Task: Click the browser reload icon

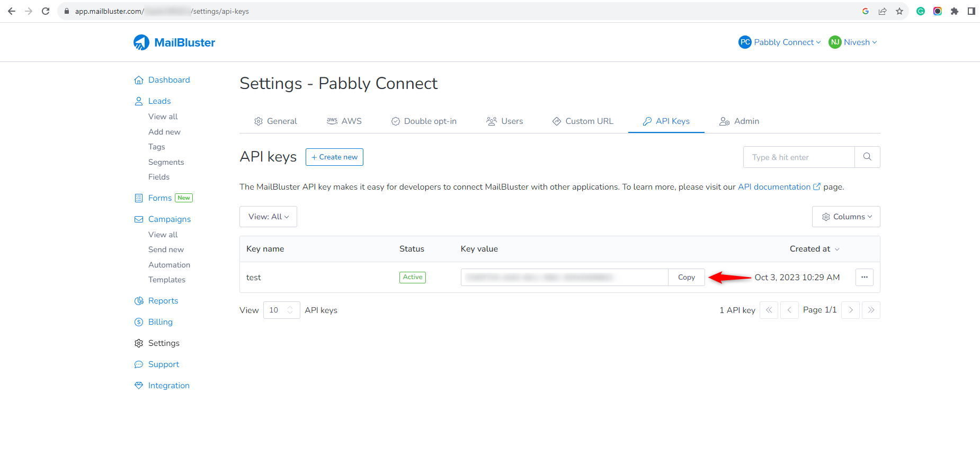Action: (46, 11)
